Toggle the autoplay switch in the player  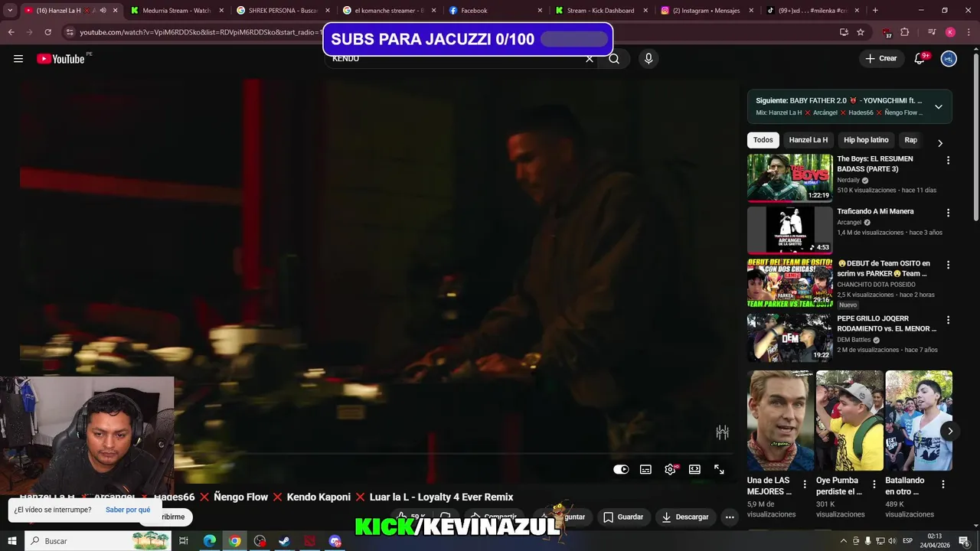[x=621, y=469]
